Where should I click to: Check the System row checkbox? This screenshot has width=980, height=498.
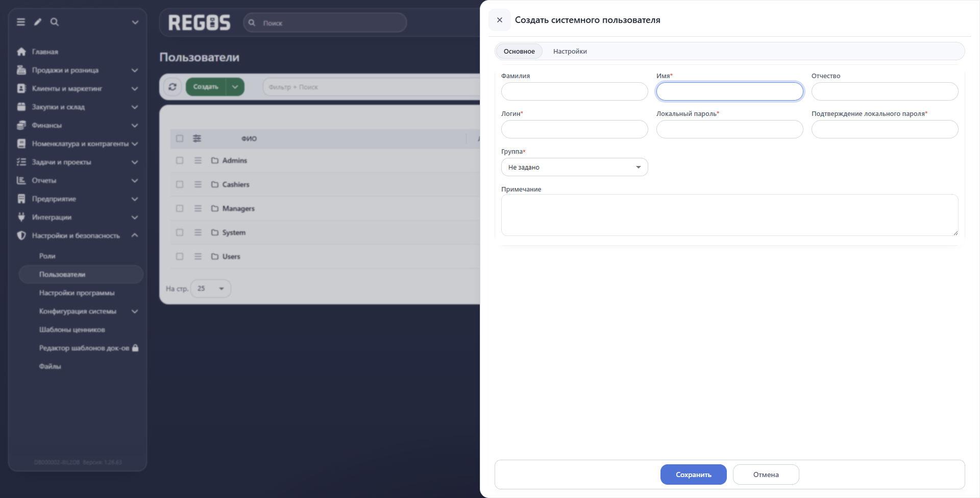(x=180, y=232)
